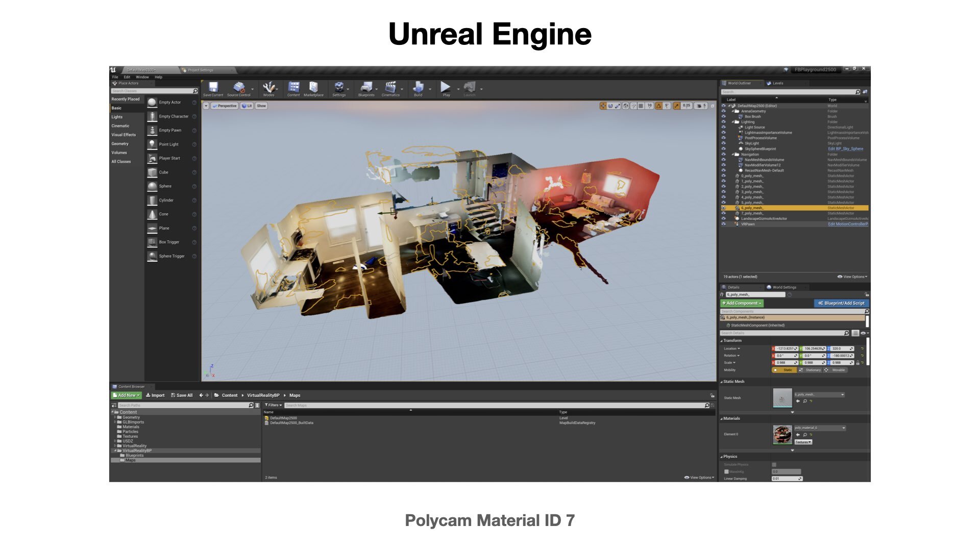Viewport: 980px width, 551px height.
Task: Open the Help menu
Action: click(x=159, y=77)
